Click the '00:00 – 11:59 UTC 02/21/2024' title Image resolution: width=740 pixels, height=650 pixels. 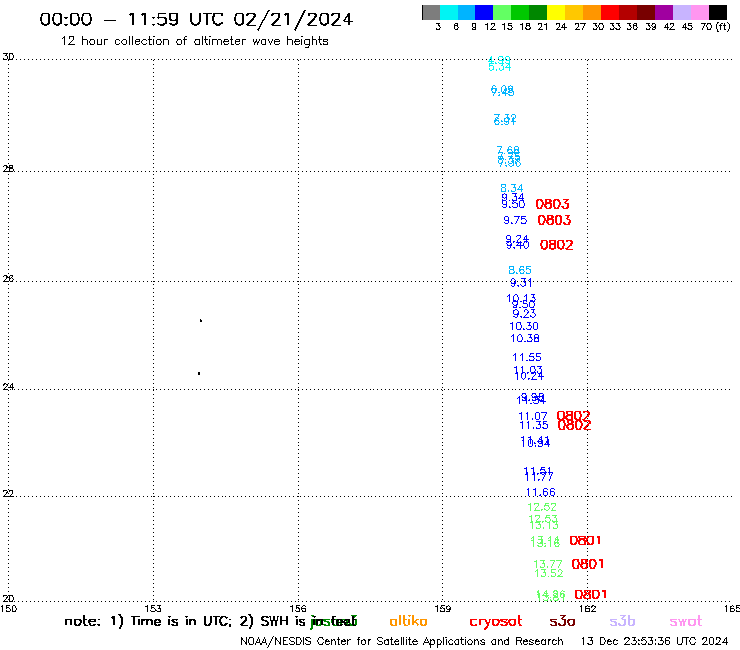(x=196, y=19)
